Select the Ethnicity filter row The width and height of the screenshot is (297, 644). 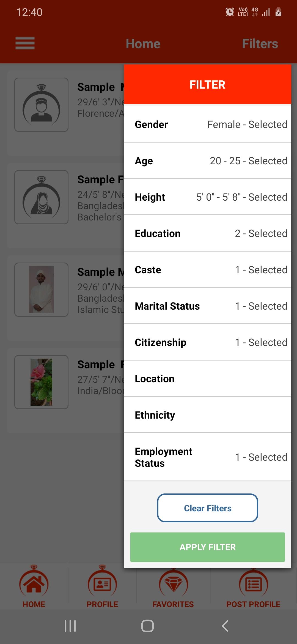pos(208,415)
